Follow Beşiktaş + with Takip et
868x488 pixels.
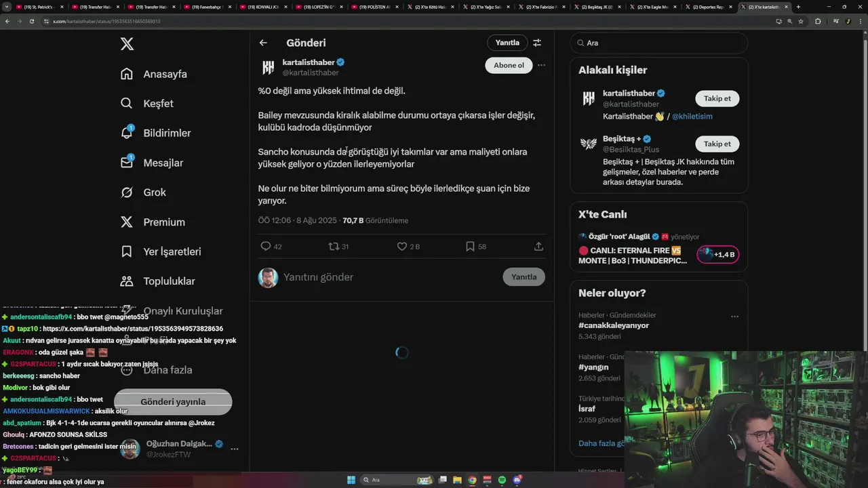(717, 144)
